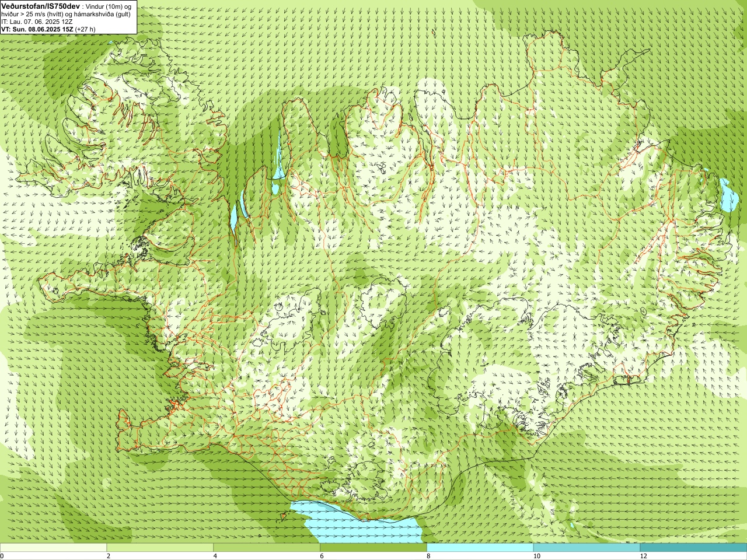Click the cyan wind patch on the east coast
This screenshot has width=747, height=560.
pyautogui.click(x=729, y=195)
